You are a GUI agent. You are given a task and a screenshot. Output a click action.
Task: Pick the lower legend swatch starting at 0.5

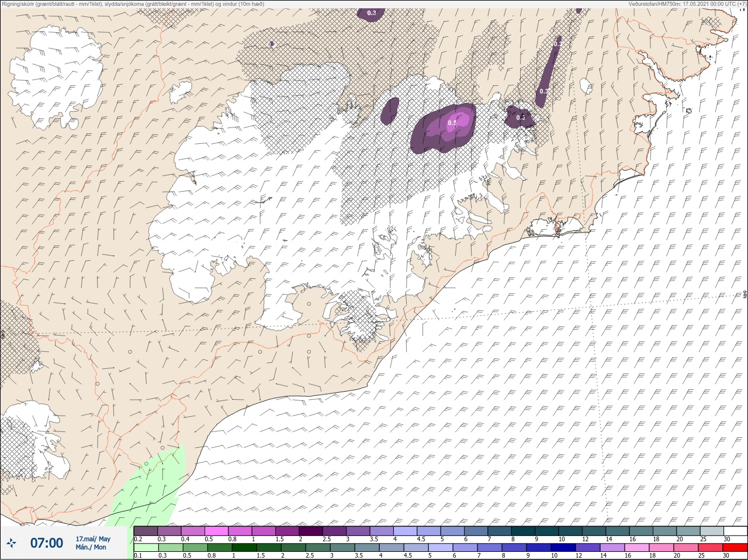pos(195,548)
